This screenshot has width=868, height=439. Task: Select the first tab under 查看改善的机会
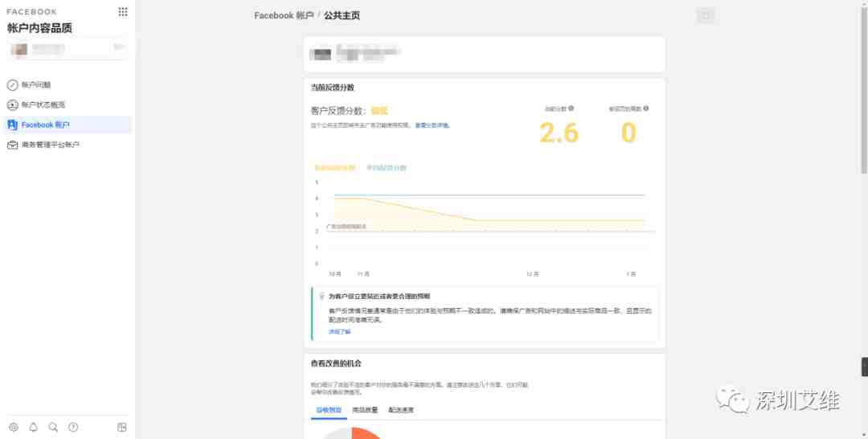pyautogui.click(x=329, y=410)
